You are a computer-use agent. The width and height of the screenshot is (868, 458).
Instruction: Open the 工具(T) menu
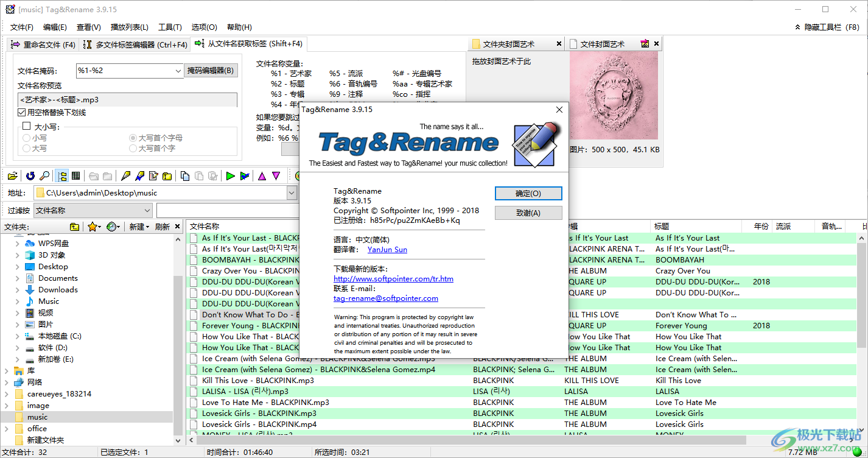(170, 27)
